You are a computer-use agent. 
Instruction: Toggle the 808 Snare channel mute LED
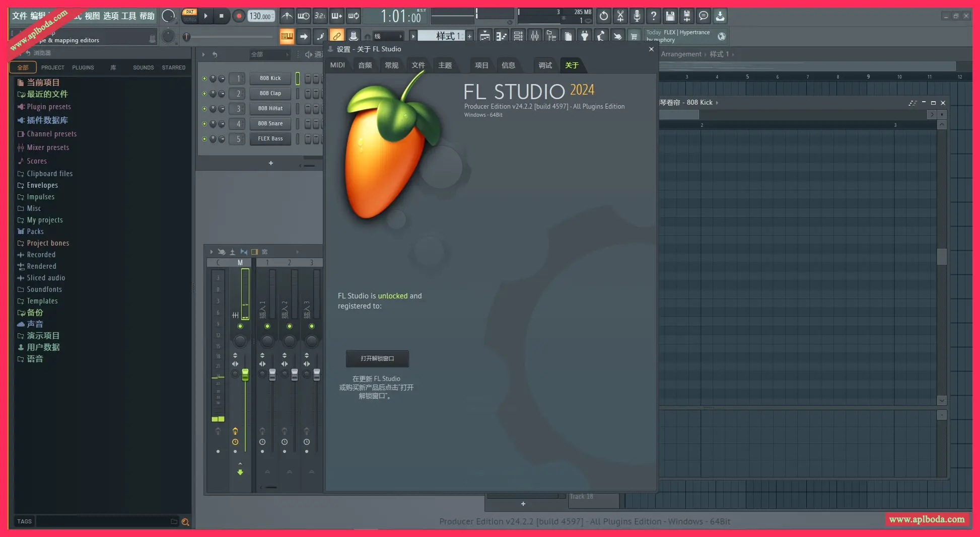point(204,124)
